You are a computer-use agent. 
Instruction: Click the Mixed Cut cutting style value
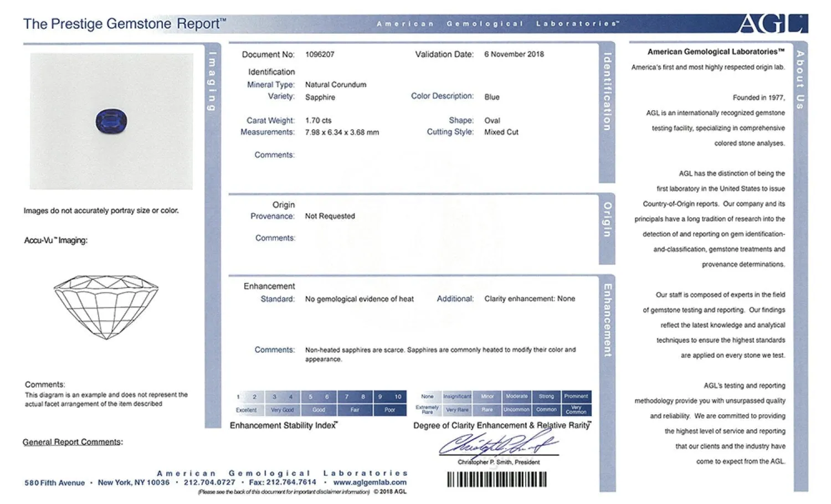pyautogui.click(x=501, y=132)
